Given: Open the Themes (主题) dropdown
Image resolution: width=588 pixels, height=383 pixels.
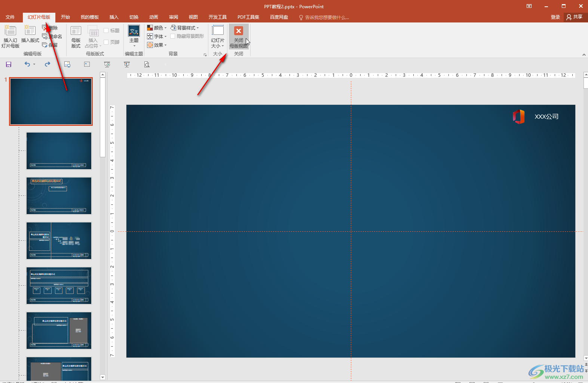Looking at the screenshot, I should coord(134,37).
